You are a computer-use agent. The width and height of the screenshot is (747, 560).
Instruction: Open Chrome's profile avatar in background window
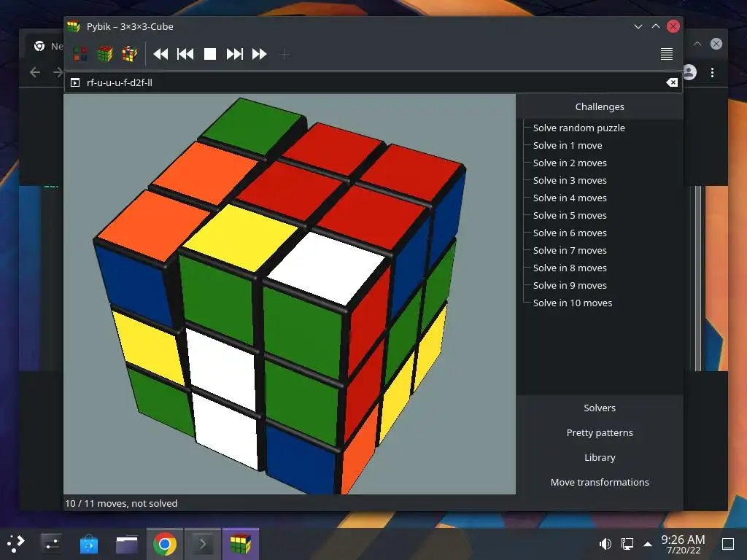(x=689, y=72)
